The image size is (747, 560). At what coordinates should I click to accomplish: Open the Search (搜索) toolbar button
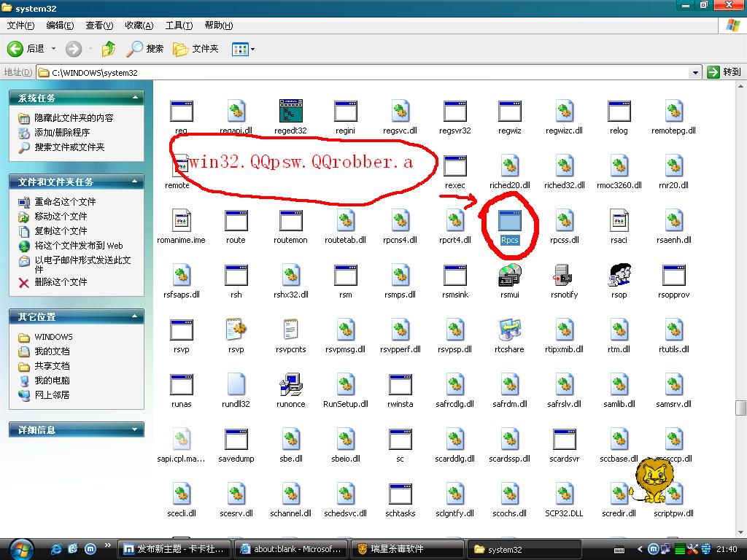coord(145,49)
